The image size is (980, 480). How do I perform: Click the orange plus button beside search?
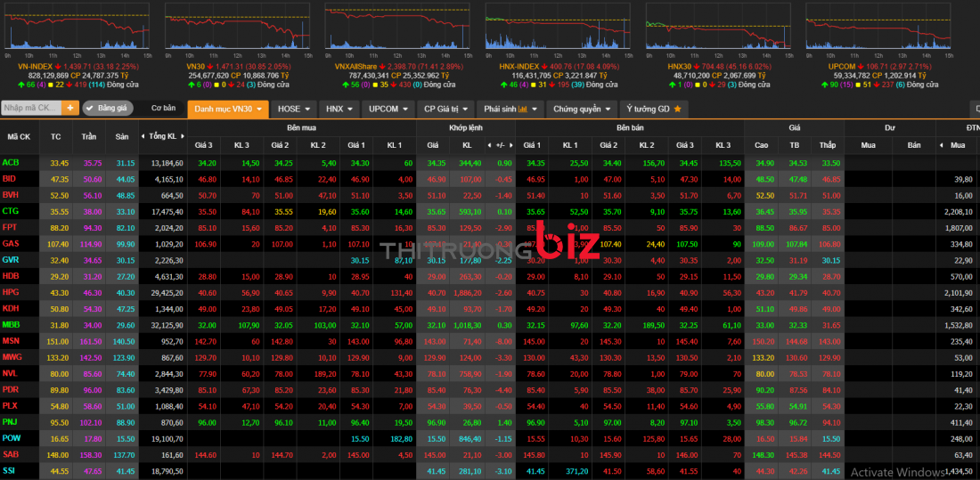coord(69,108)
